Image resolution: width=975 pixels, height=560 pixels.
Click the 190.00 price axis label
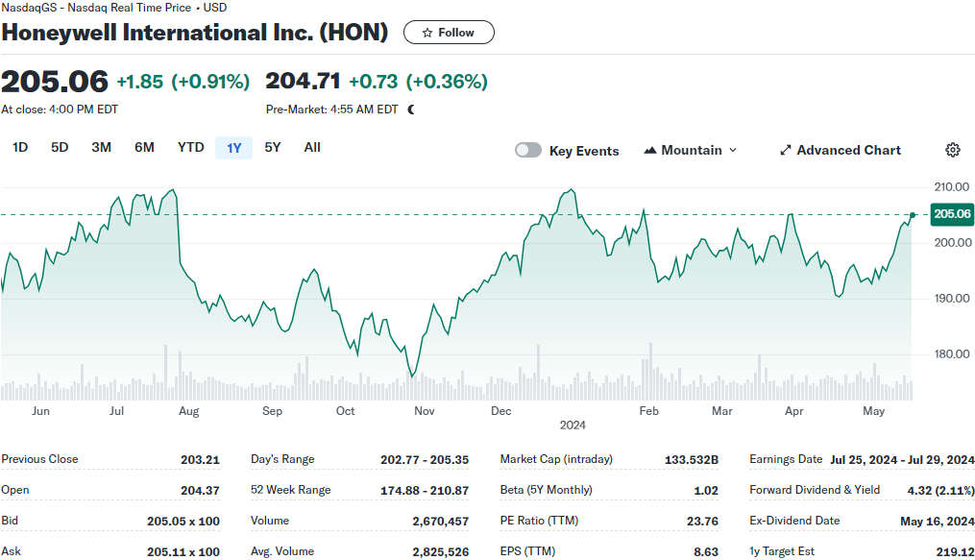click(x=951, y=299)
